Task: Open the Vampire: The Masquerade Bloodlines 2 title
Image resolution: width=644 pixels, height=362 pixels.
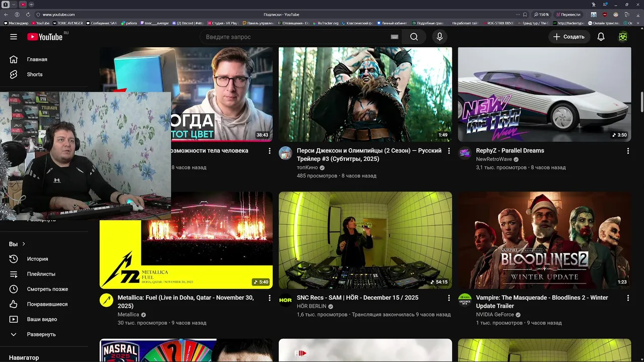Action: [542, 302]
